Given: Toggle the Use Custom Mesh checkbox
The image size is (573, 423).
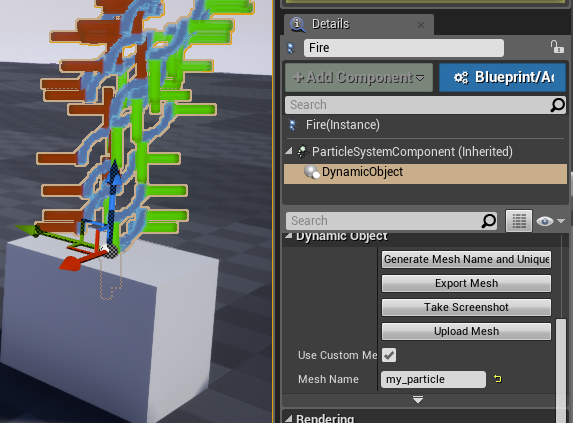Looking at the screenshot, I should (389, 355).
